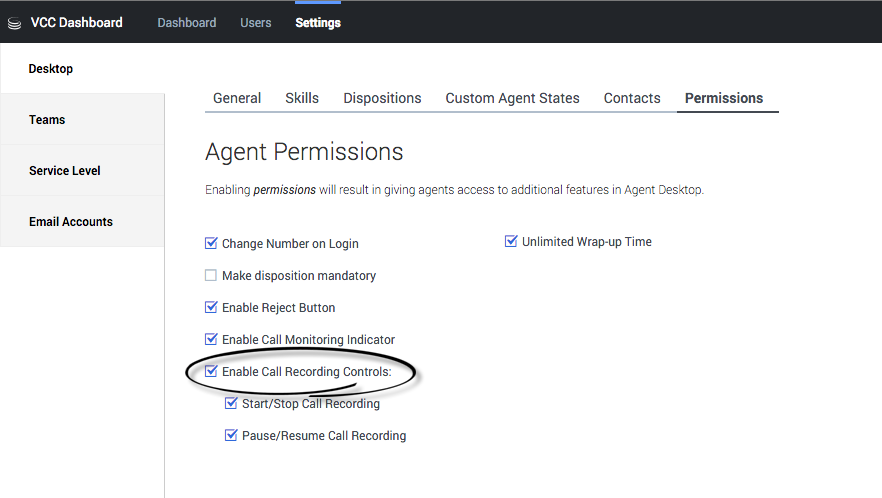Open the Custom Agent States tab

click(x=512, y=98)
